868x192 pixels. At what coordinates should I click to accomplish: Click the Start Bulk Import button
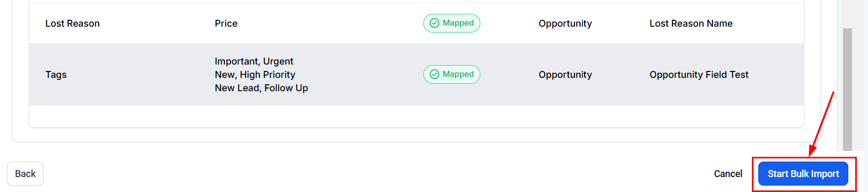click(x=803, y=174)
